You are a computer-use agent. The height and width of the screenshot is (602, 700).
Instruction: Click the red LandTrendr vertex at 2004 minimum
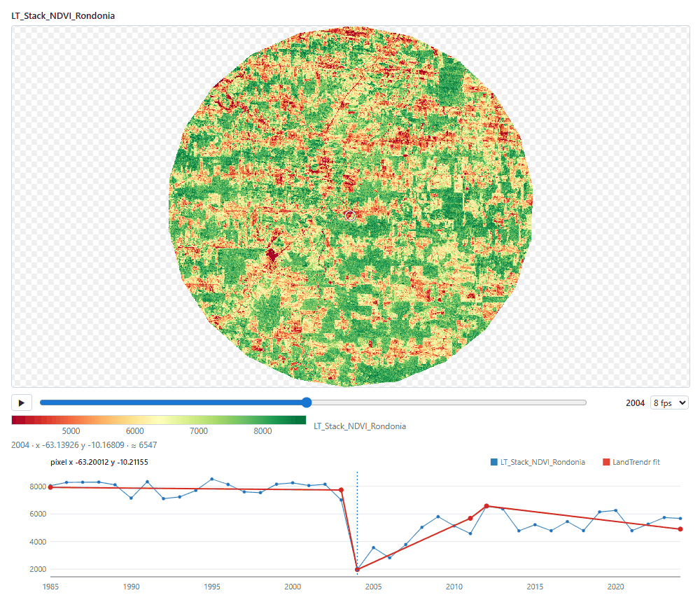pos(357,569)
